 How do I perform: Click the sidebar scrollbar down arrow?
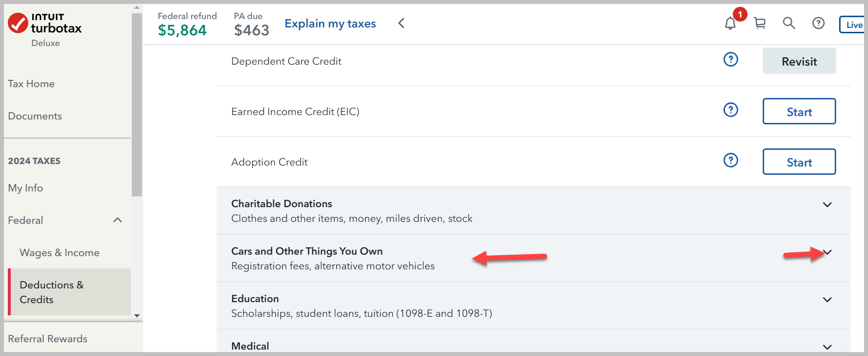pyautogui.click(x=137, y=316)
